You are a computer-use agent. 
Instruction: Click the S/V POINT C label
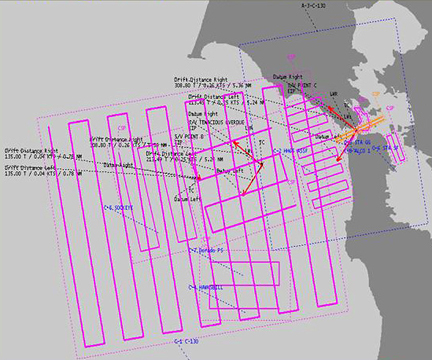[x=302, y=85]
